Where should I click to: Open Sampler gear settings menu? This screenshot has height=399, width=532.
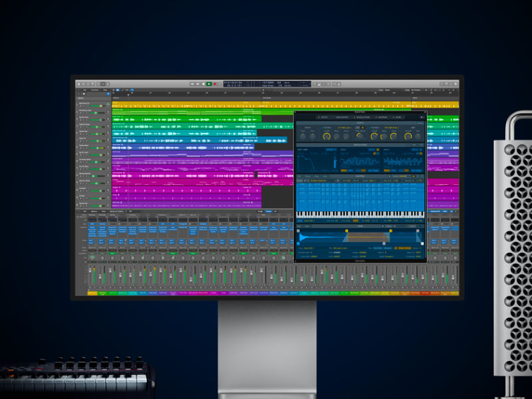[422, 118]
